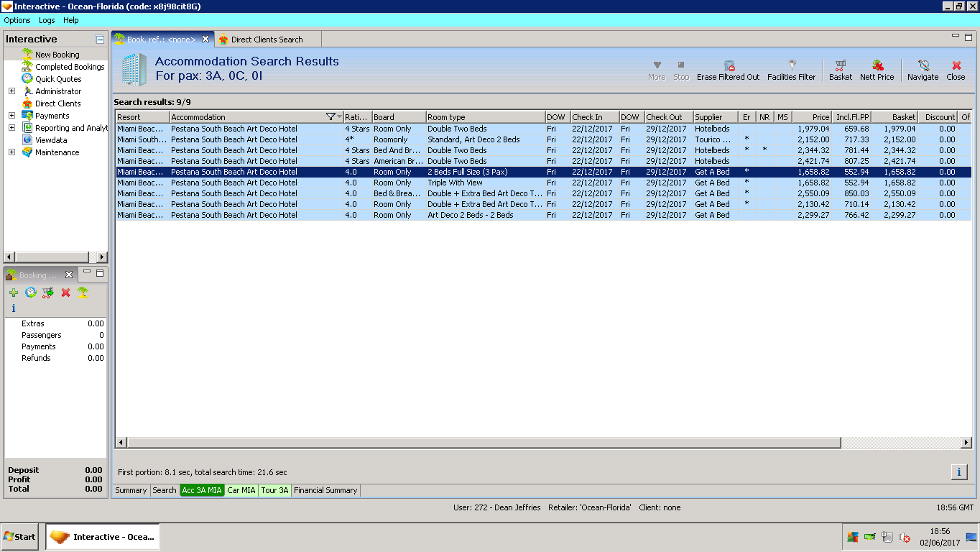Screen dimensions: 980x552
Task: Select the Acc 3A MIA tab
Action: 202,490
